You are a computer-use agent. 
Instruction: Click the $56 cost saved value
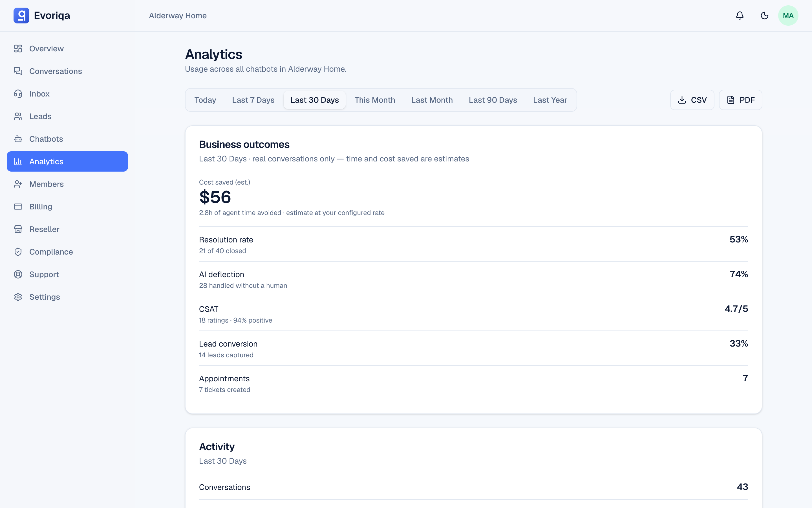(215, 197)
